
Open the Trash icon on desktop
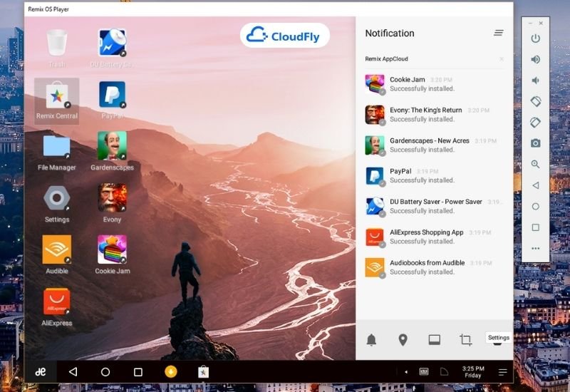click(x=57, y=43)
